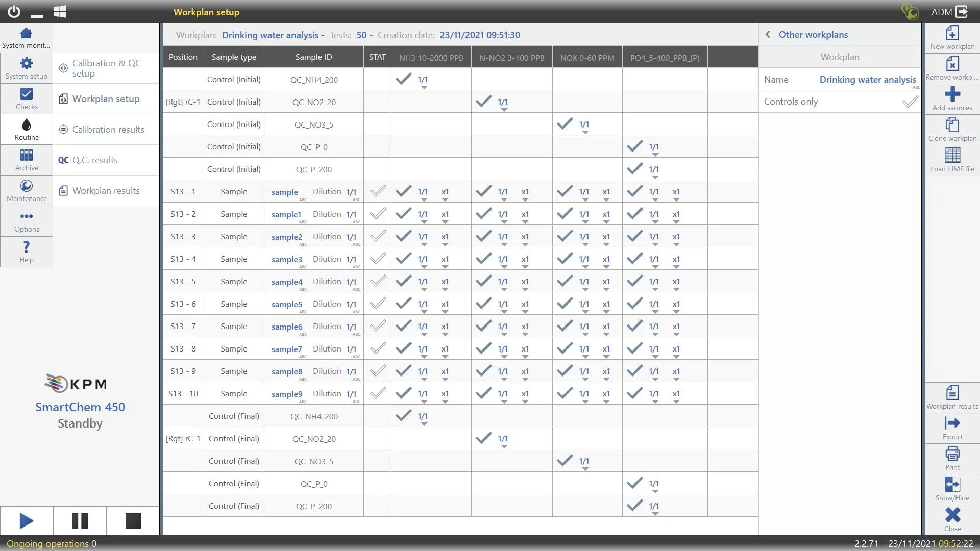This screenshot has width=980, height=551.
Task: Go to Q.C. results page
Action: (95, 160)
